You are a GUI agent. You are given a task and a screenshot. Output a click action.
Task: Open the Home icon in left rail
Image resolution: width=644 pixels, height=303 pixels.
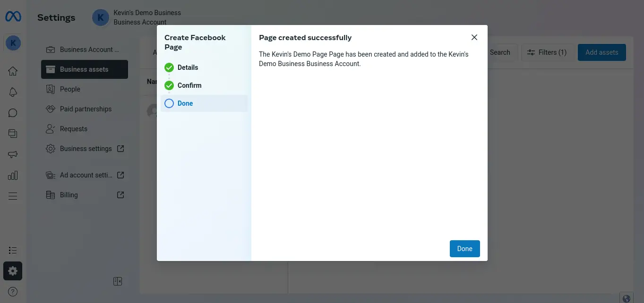tap(13, 71)
